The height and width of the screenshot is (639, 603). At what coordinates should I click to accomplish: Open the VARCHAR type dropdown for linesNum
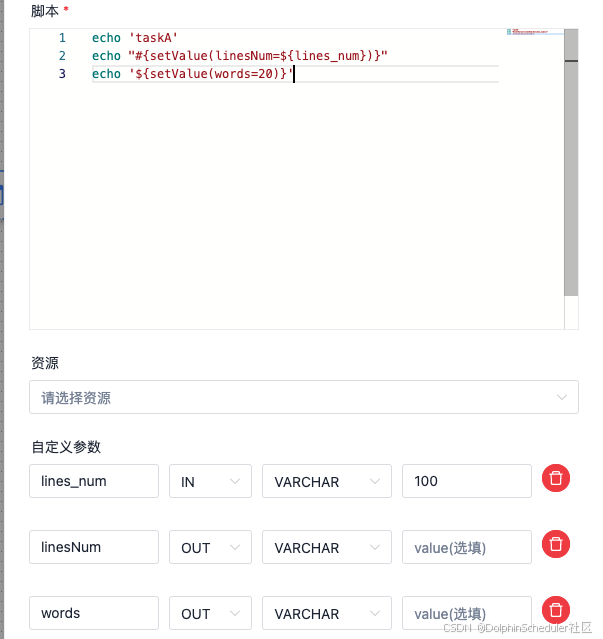coord(327,547)
